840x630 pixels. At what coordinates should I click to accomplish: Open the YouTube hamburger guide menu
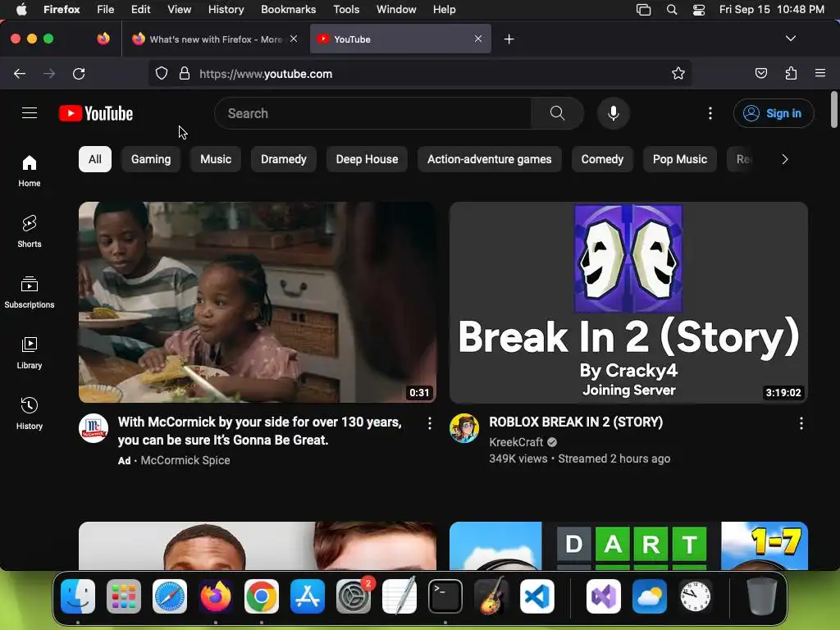click(x=30, y=113)
